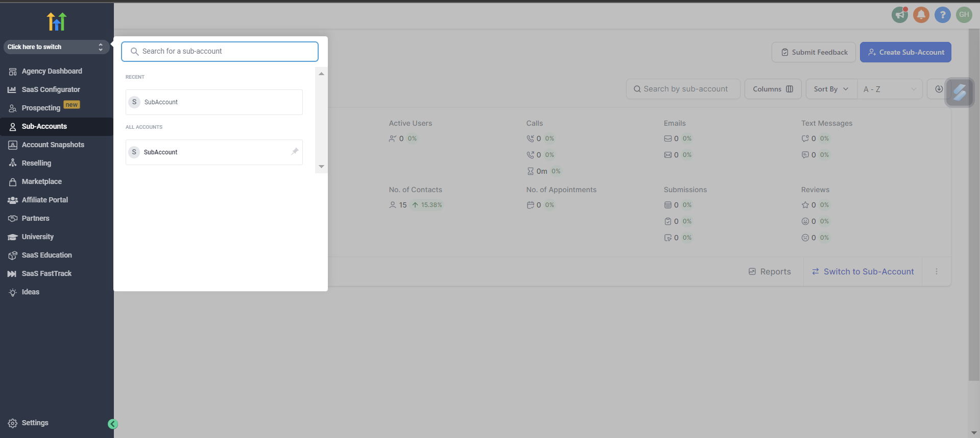Click the Affiliate Portal people icon
The image size is (980, 438).
(12, 200)
